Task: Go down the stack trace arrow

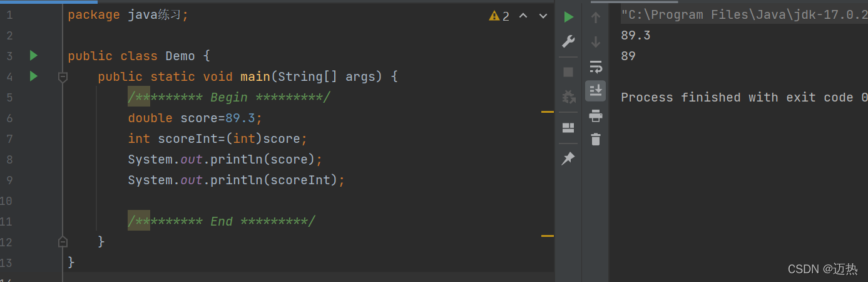Action: pyautogui.click(x=596, y=42)
